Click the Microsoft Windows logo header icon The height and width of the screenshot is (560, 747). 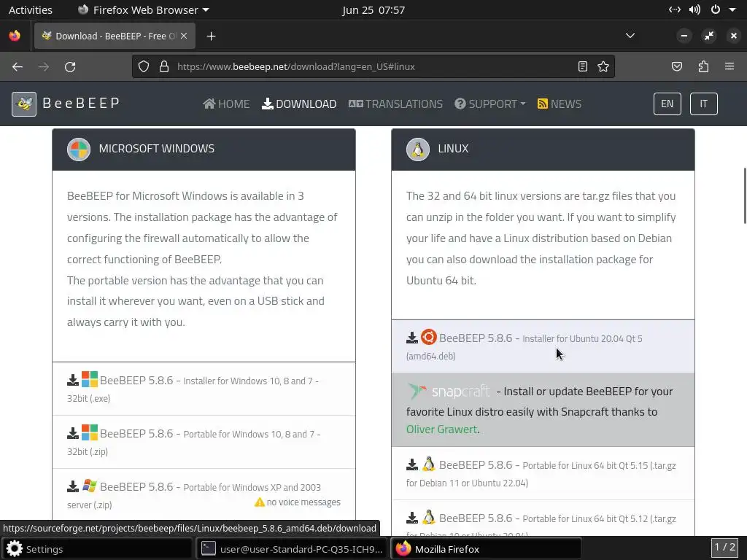pos(79,149)
